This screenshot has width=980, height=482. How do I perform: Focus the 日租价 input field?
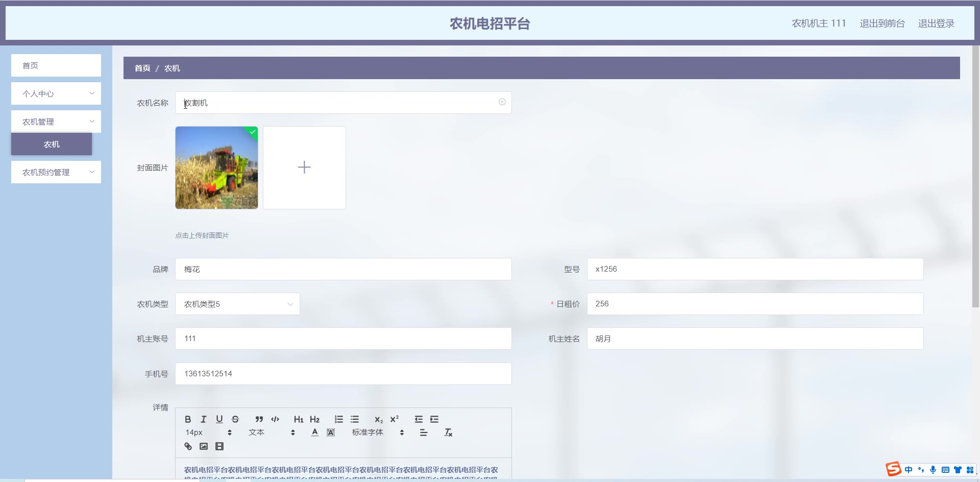(x=755, y=304)
